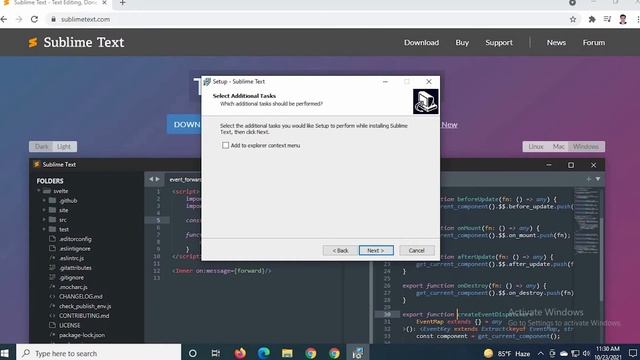Click the blue DOWNLOAD button on webpage
The width and height of the screenshot is (640, 360).
tap(184, 124)
